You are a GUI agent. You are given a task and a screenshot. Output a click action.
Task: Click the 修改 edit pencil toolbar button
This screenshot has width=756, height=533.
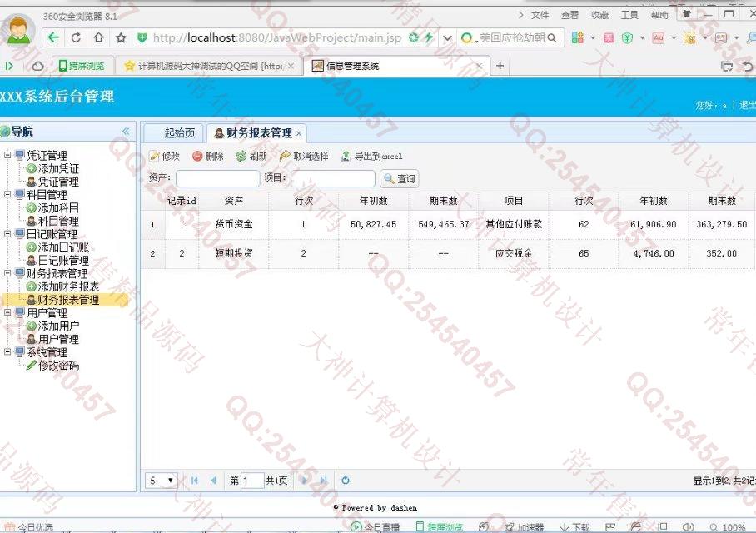coord(164,156)
